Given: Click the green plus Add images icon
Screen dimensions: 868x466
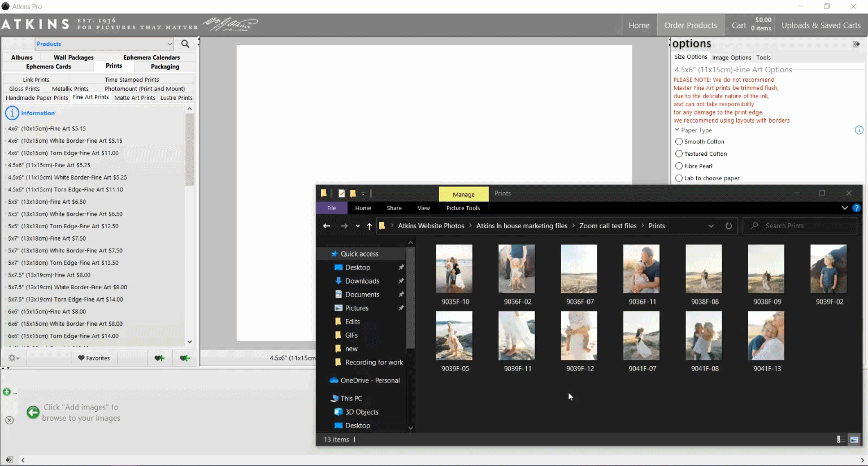Looking at the screenshot, I should 7,391.
